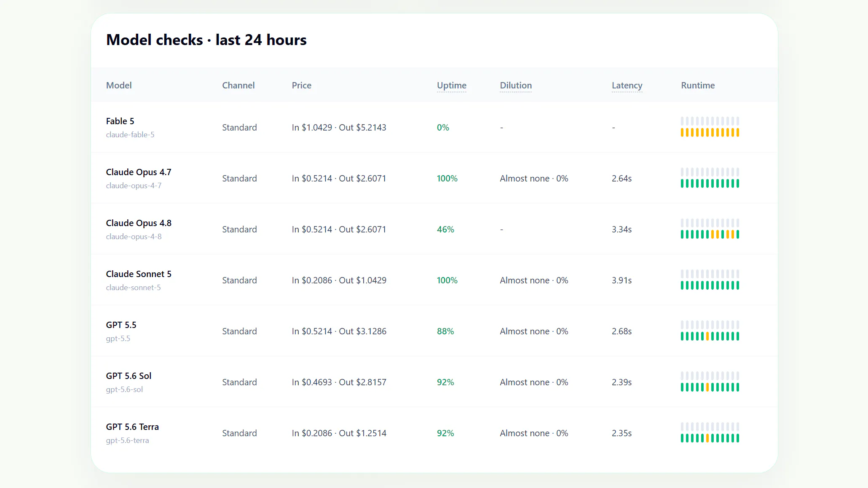Click the GPT 5.6 Terra dilution value
Viewport: 868px width, 488px height.
534,433
